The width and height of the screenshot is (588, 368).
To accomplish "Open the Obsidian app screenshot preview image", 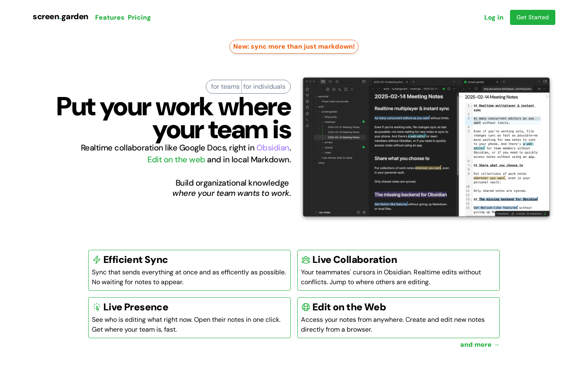I will click(x=426, y=147).
